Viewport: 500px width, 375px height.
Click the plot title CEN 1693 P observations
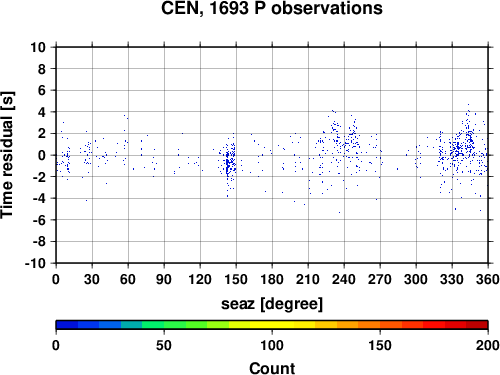coord(272,8)
